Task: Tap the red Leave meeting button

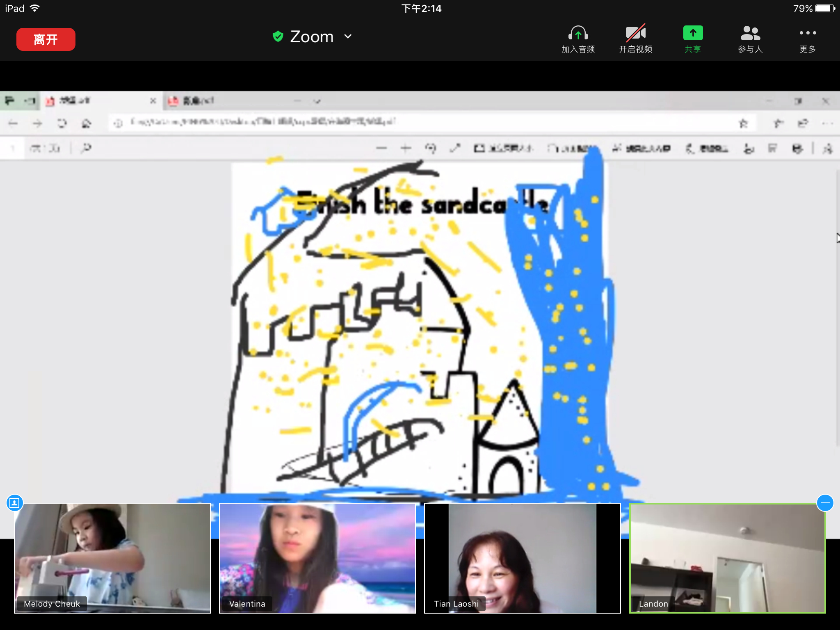Action: (46, 39)
